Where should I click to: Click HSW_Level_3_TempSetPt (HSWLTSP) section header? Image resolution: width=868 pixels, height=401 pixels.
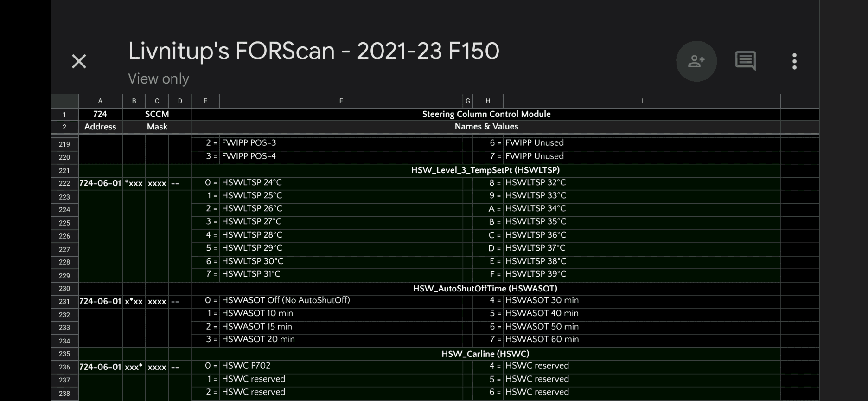point(485,170)
